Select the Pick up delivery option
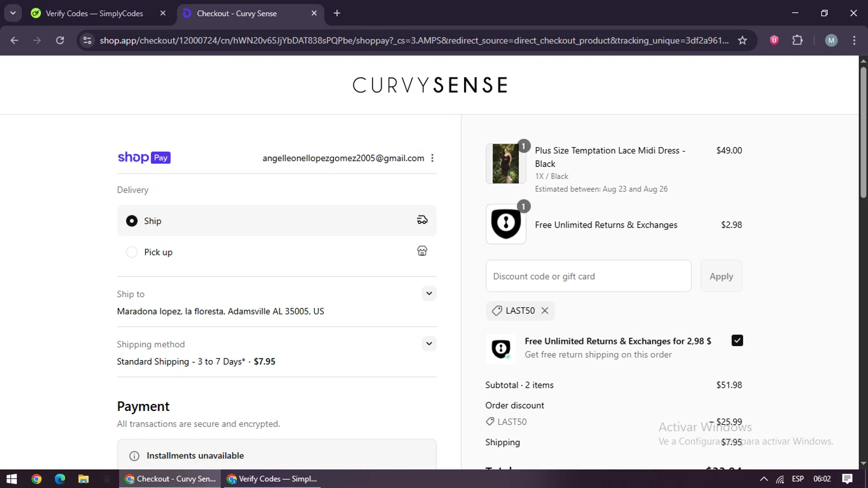The width and height of the screenshot is (868, 488). tap(132, 252)
